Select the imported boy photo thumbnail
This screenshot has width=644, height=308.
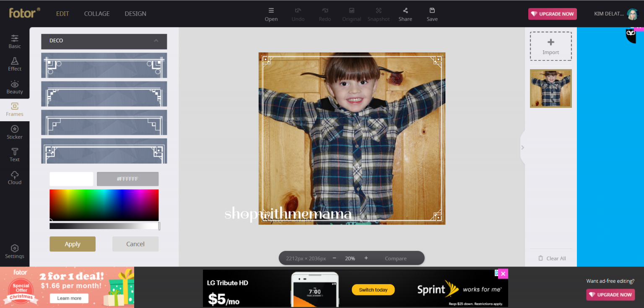pos(551,89)
